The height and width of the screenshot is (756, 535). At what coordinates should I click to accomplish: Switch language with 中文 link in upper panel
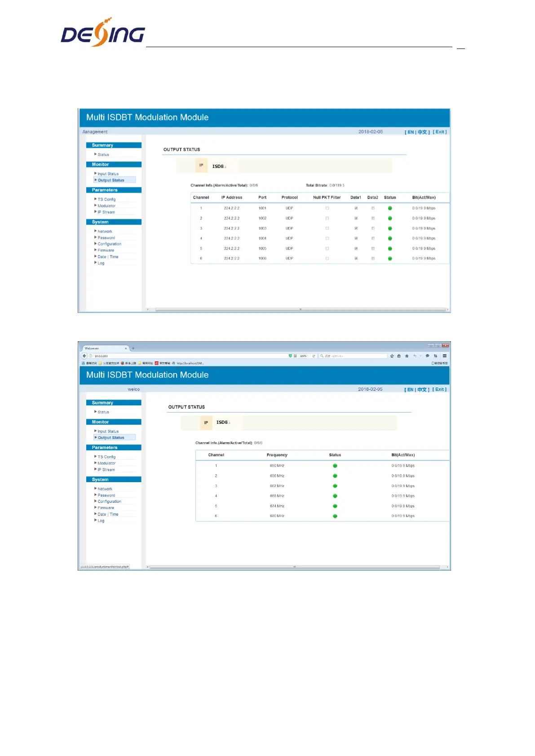[x=422, y=132]
